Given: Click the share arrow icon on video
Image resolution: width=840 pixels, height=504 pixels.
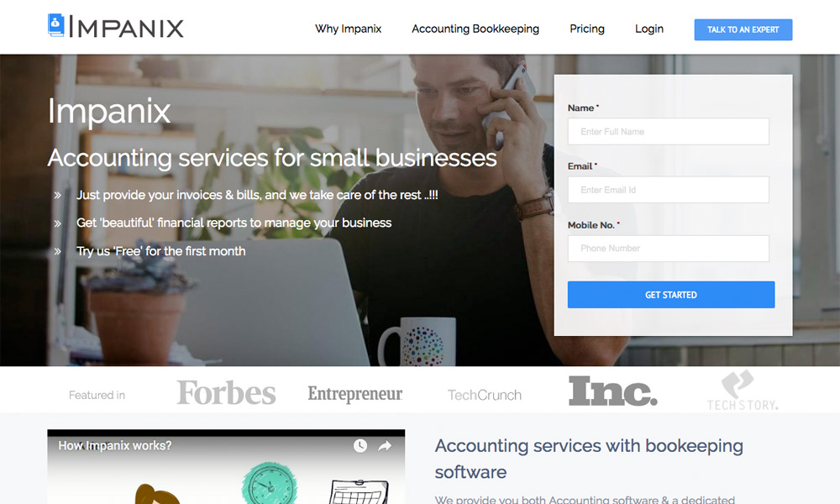Looking at the screenshot, I should (385, 445).
